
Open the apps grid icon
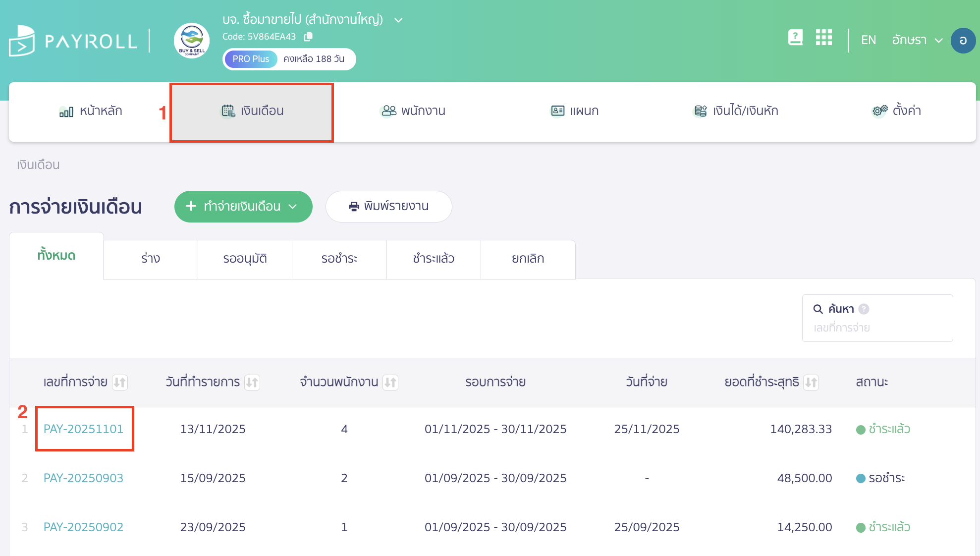pos(823,38)
